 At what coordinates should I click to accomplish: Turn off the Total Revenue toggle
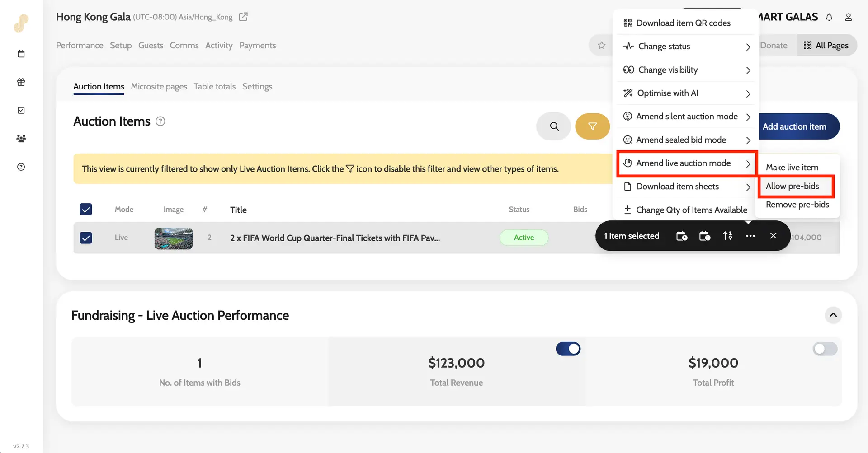click(x=568, y=349)
